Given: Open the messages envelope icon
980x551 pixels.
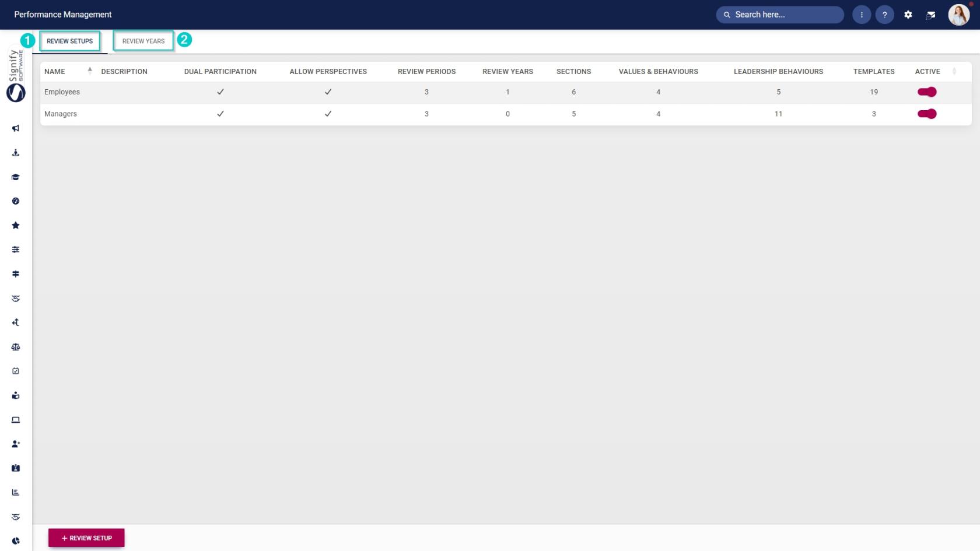Looking at the screenshot, I should (931, 15).
